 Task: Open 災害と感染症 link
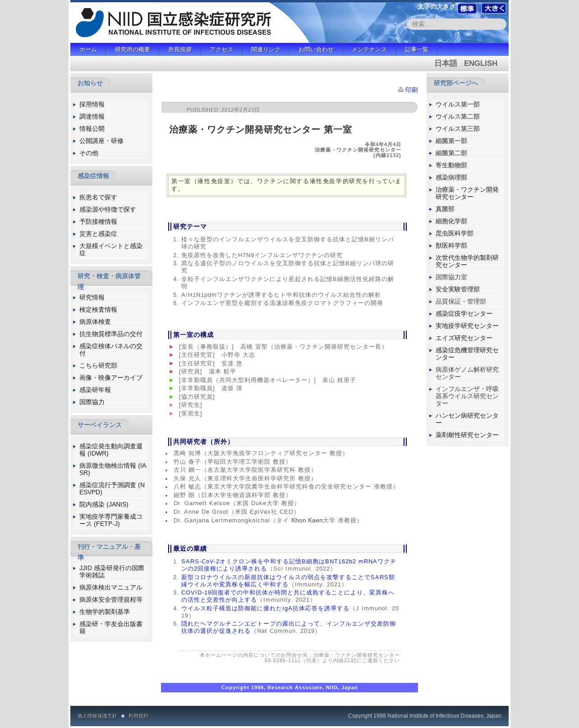[98, 234]
